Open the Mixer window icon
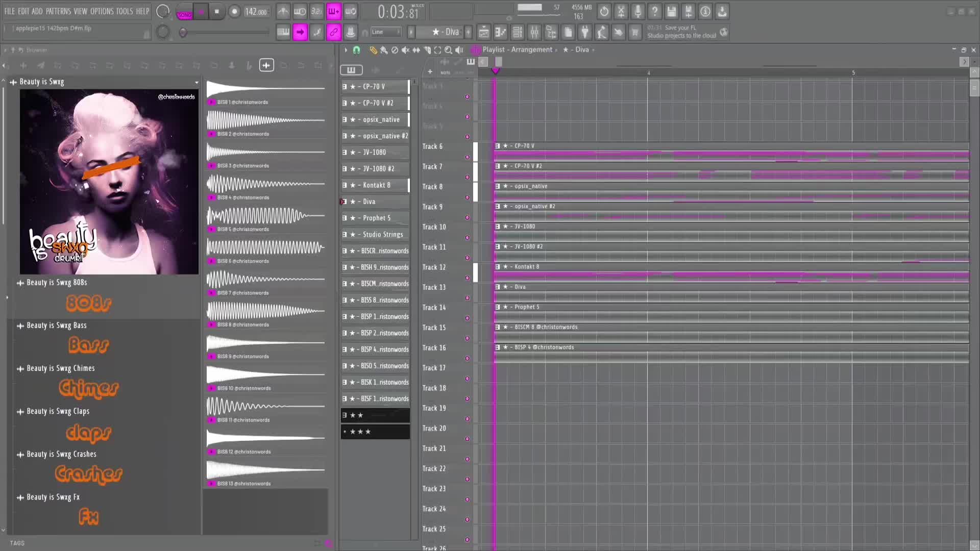Image resolution: width=980 pixels, height=551 pixels. (x=534, y=33)
